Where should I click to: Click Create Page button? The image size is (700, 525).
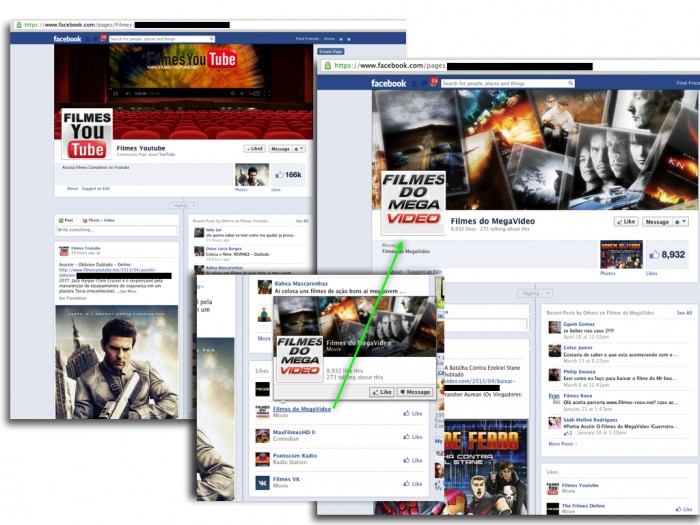click(x=331, y=51)
